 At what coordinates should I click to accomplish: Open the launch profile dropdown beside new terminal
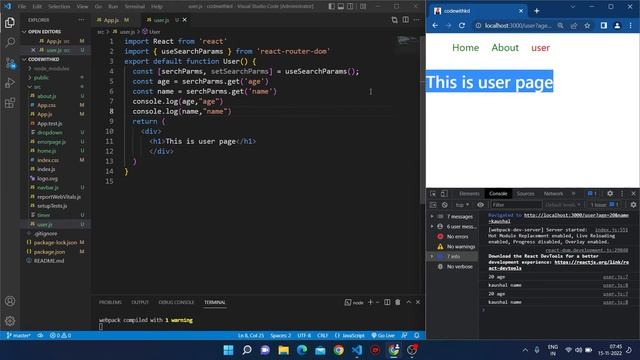point(378,302)
